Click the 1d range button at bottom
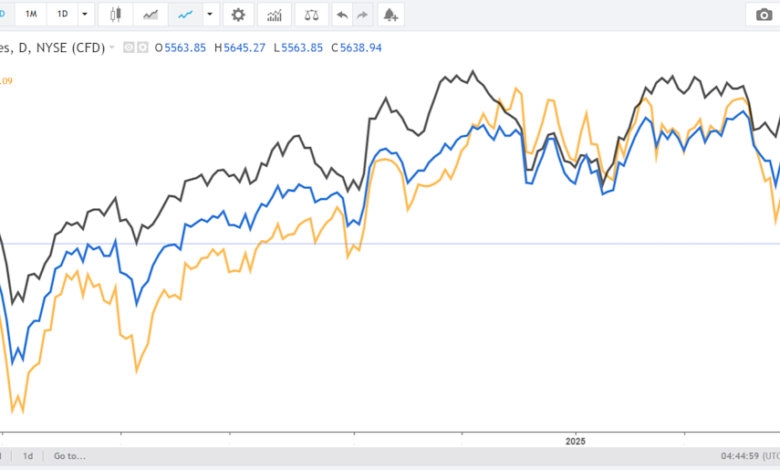780x470 pixels. 28,455
